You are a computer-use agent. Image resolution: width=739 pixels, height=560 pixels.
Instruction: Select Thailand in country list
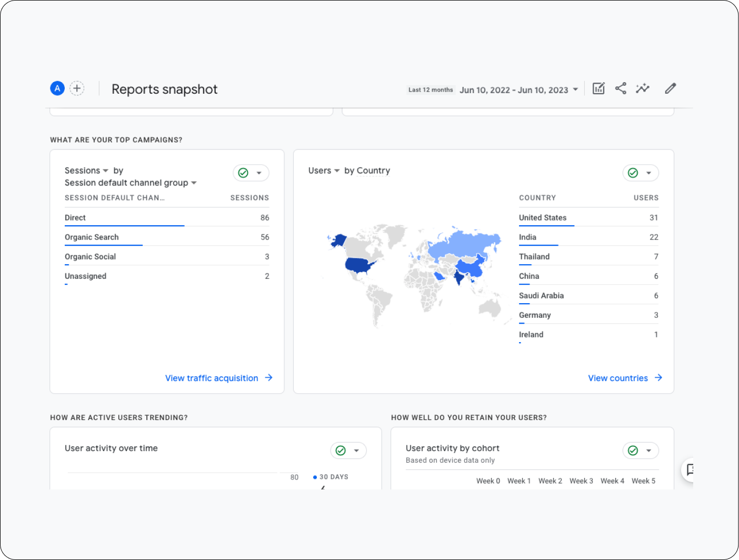pyautogui.click(x=588, y=256)
